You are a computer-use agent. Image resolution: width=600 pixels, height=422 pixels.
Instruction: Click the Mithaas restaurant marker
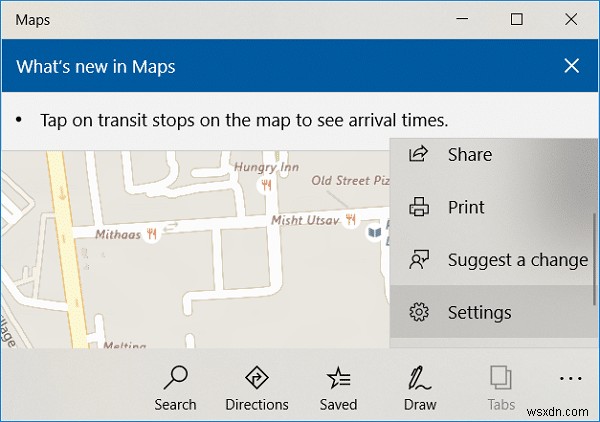[151, 234]
